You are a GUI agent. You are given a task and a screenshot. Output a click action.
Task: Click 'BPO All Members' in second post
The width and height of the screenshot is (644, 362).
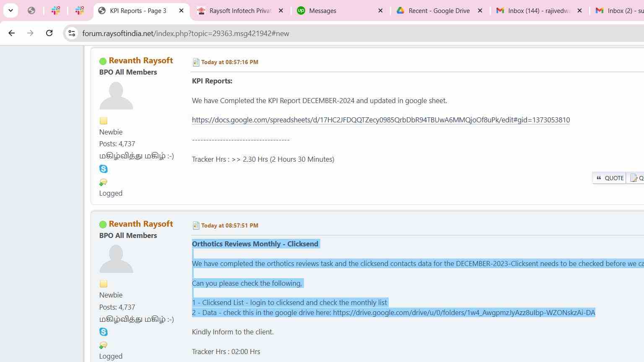[x=128, y=235]
